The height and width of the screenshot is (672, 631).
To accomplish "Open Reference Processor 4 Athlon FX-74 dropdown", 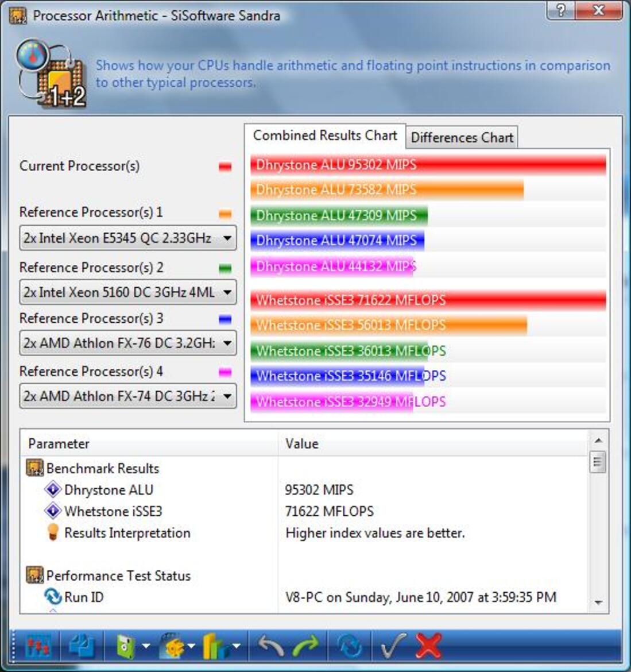I will (x=127, y=396).
